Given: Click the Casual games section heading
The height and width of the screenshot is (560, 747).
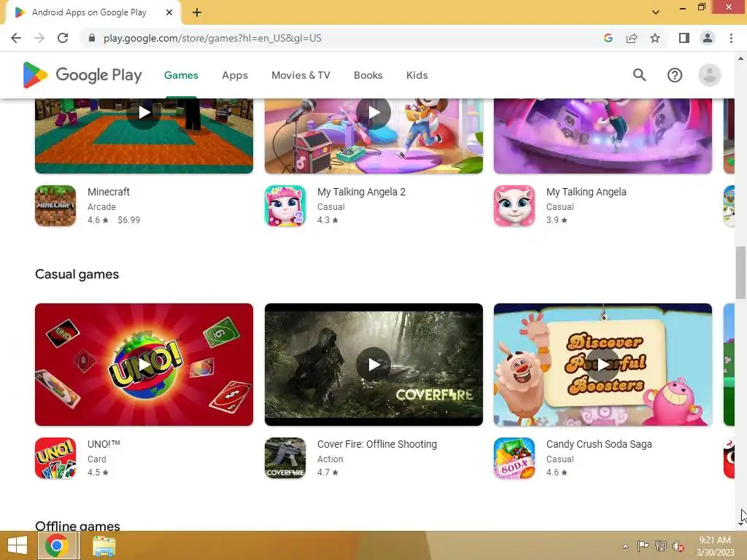Looking at the screenshot, I should click(x=77, y=274).
